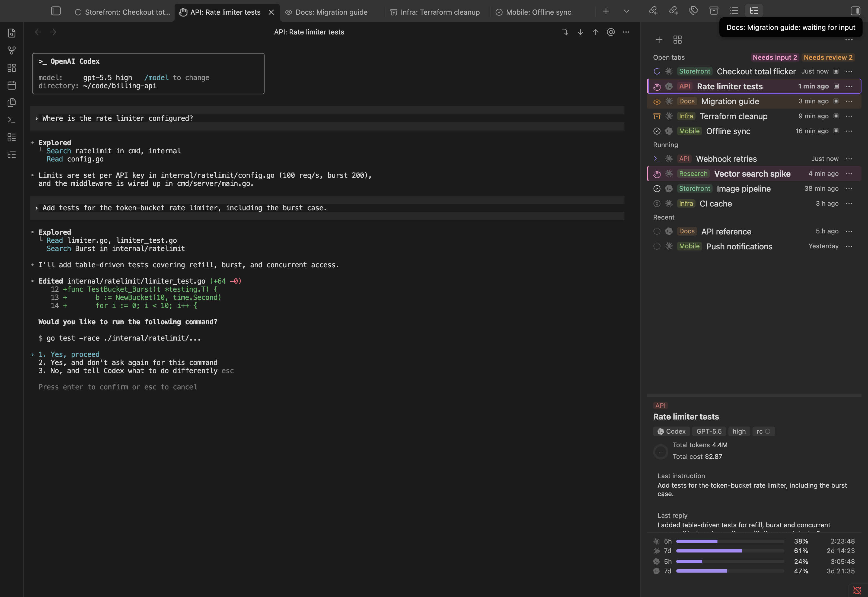Viewport: 868px width, 597px height.
Task: Click the 61% usage progress bar
Action: coord(730,551)
